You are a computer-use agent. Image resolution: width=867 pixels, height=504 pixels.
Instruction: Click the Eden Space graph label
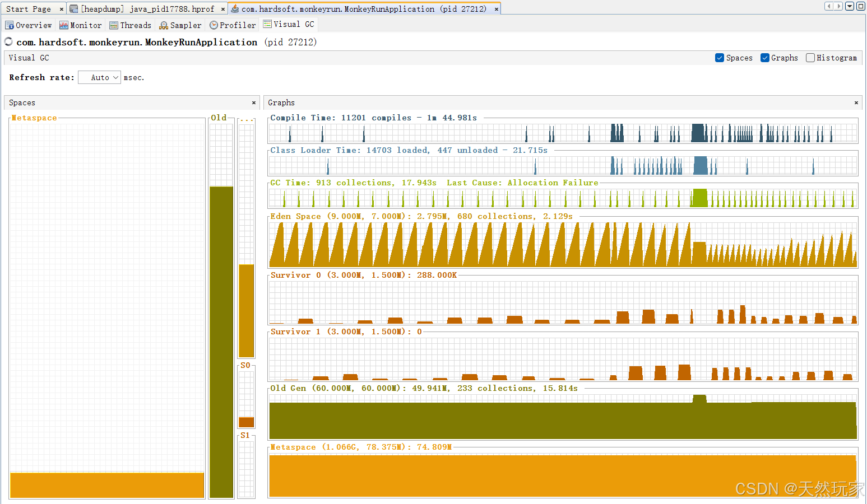(x=421, y=216)
